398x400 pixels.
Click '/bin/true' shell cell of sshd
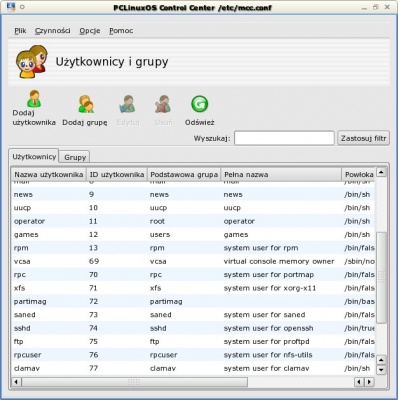359,328
